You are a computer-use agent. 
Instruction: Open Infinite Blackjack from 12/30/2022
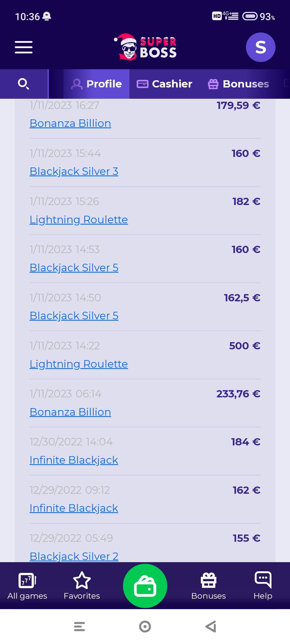point(74,460)
